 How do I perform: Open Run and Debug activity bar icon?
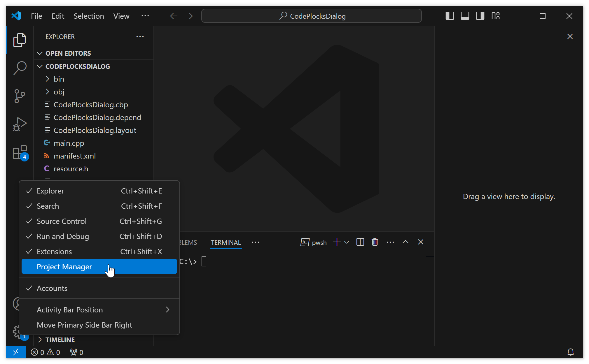click(20, 124)
